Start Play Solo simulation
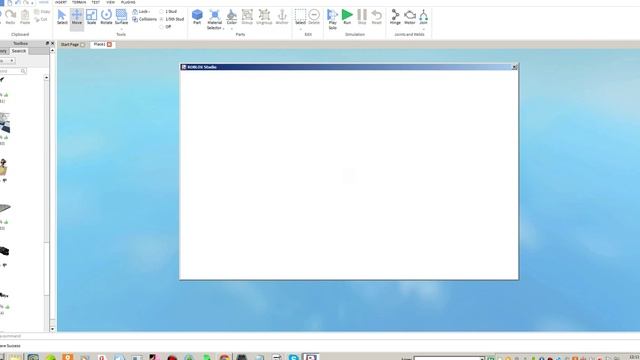Screen dimensions: 640x360 (x=333, y=19)
